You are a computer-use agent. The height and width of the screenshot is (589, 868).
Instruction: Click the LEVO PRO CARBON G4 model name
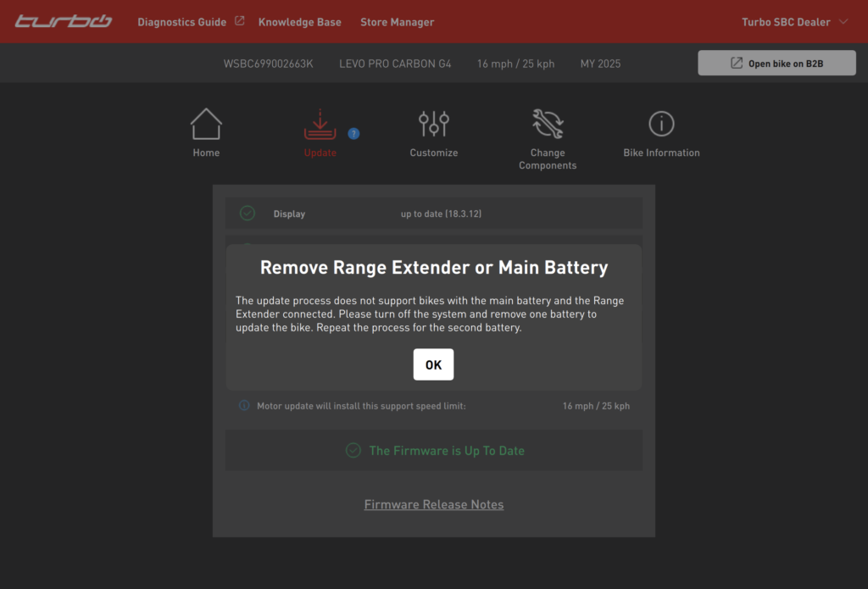[x=395, y=64]
